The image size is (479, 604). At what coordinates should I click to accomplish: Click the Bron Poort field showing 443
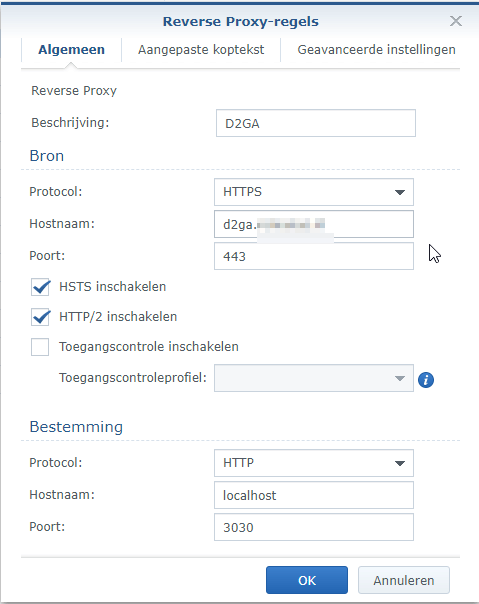[x=314, y=256]
